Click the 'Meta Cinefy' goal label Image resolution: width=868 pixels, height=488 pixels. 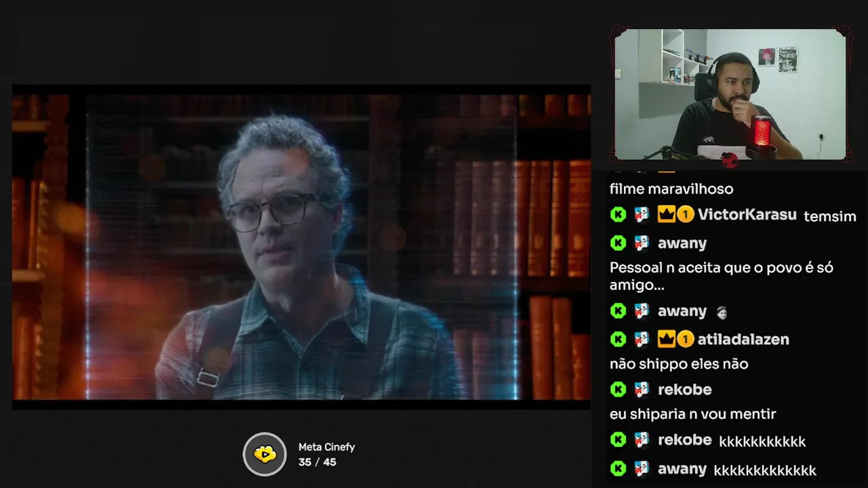coord(326,447)
